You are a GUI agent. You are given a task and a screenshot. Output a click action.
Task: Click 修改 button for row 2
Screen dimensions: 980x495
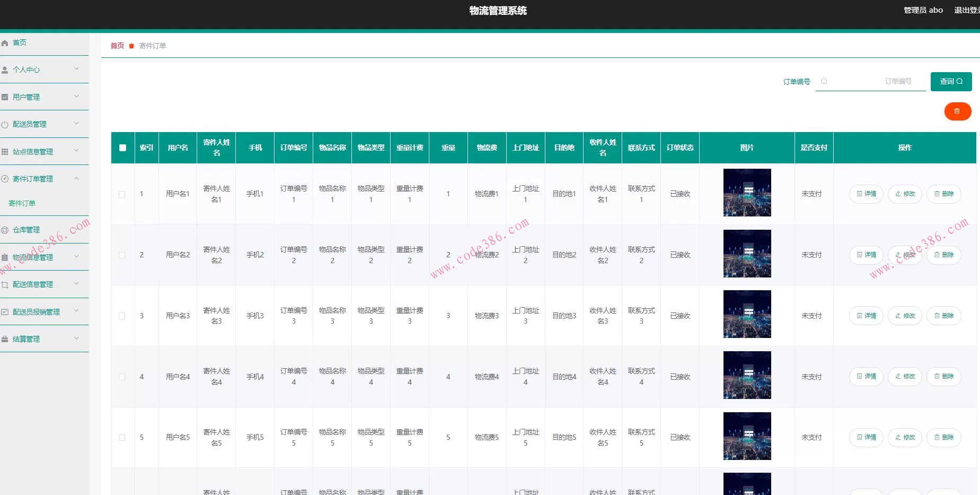click(x=905, y=255)
